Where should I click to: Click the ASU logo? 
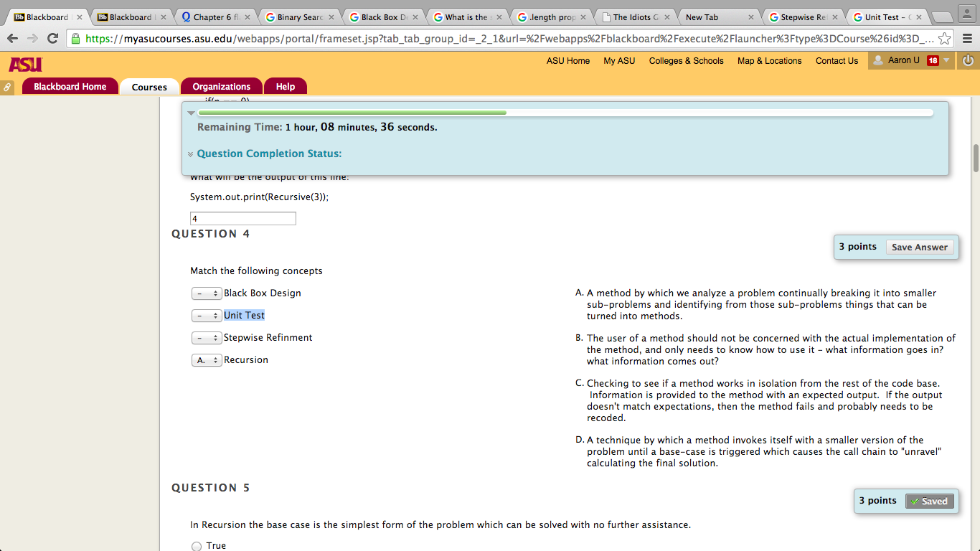point(24,65)
